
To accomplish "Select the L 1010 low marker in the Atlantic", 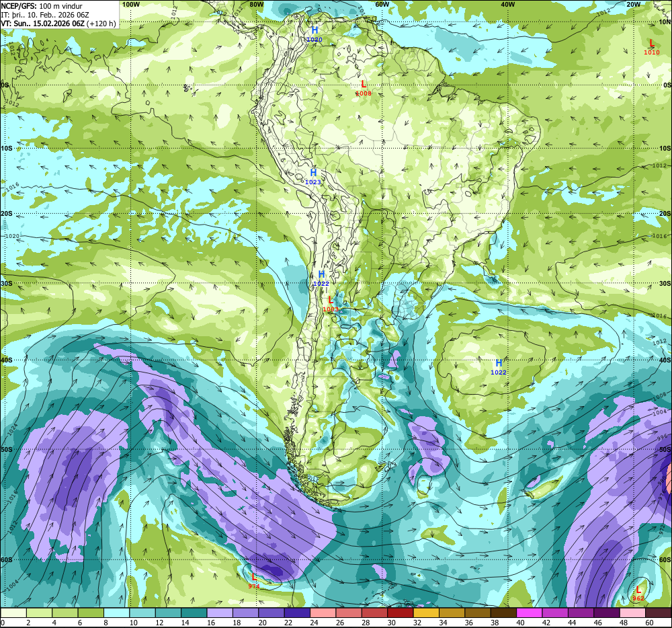I will coord(652,47).
